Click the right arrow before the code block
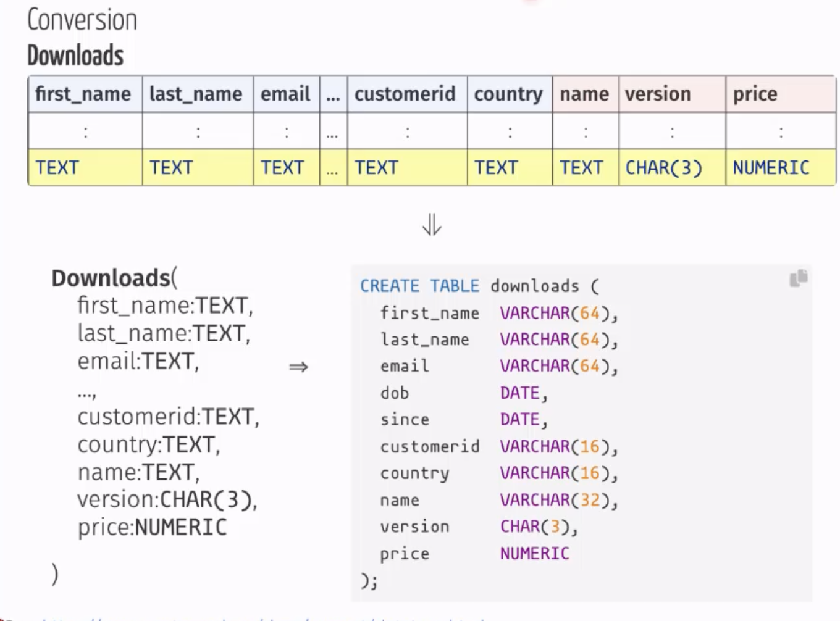The width and height of the screenshot is (840, 621). [298, 367]
